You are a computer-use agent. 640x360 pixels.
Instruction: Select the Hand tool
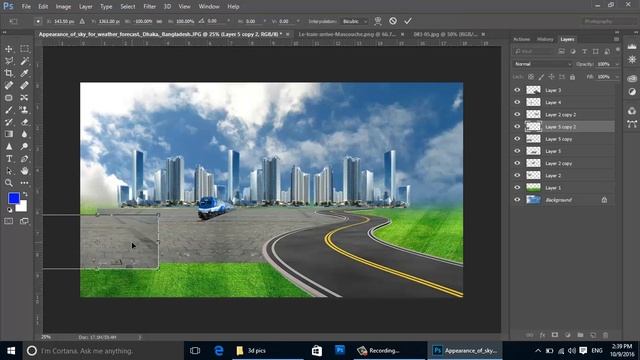[24, 171]
